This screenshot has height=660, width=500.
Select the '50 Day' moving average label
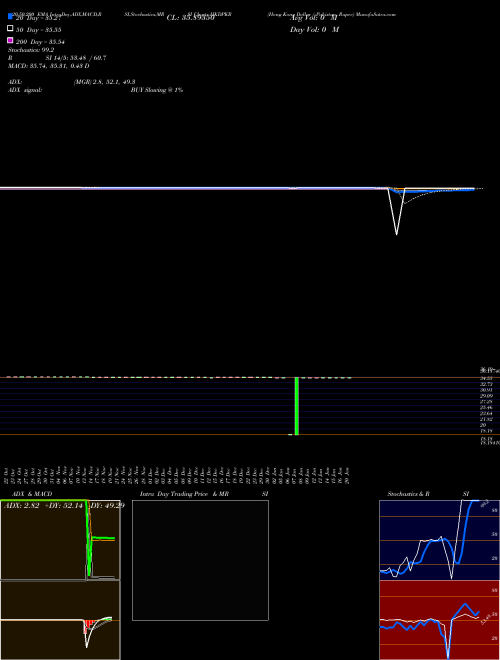coord(39,30)
